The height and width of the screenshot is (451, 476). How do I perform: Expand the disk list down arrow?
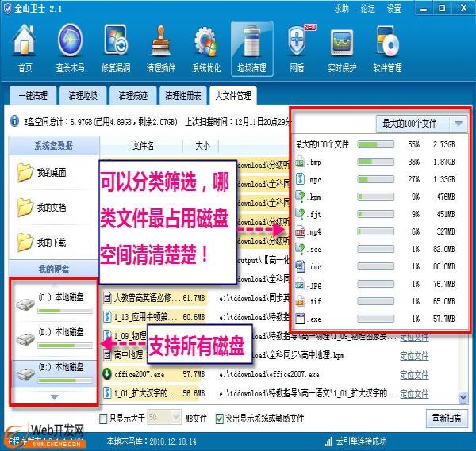(x=53, y=396)
